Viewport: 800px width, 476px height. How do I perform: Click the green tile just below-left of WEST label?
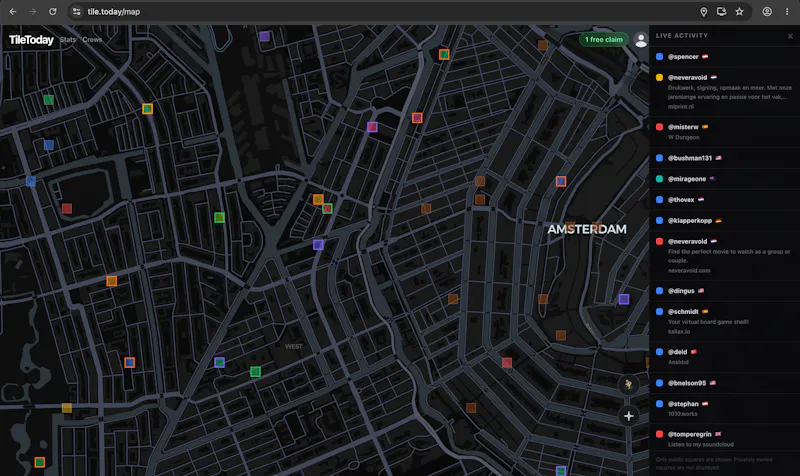pos(256,371)
